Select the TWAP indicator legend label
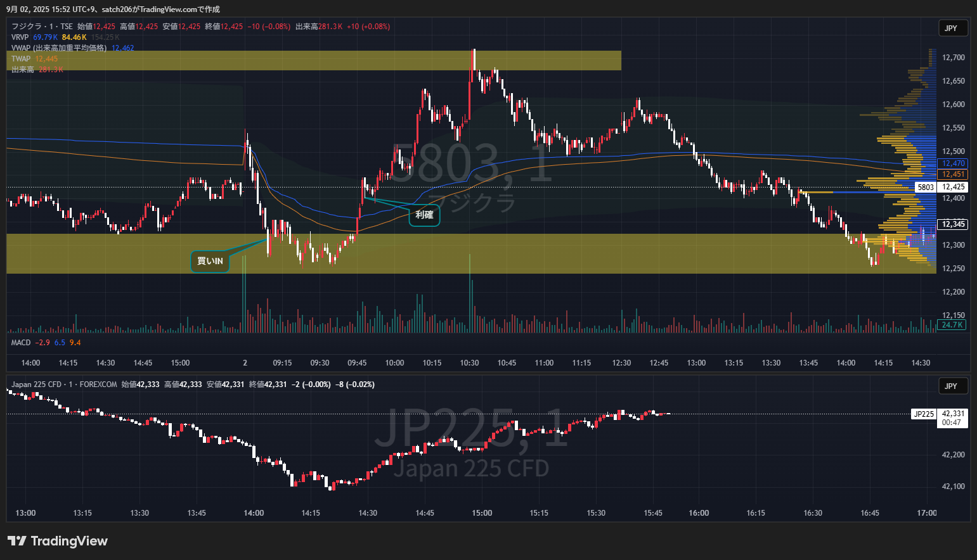Image resolution: width=977 pixels, height=560 pixels. pyautogui.click(x=21, y=59)
